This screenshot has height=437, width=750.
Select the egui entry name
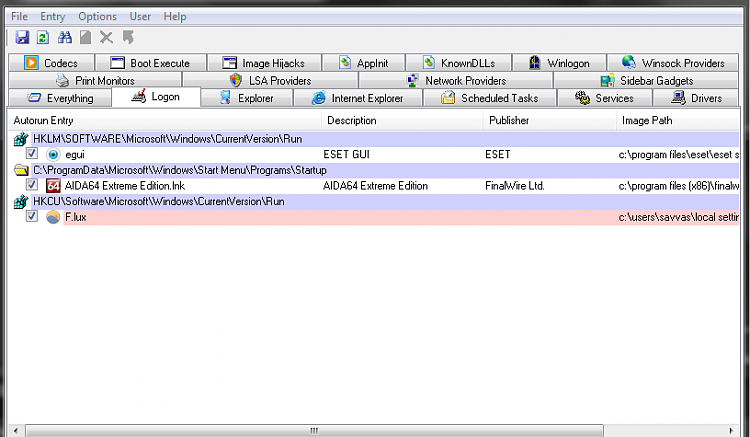75,154
